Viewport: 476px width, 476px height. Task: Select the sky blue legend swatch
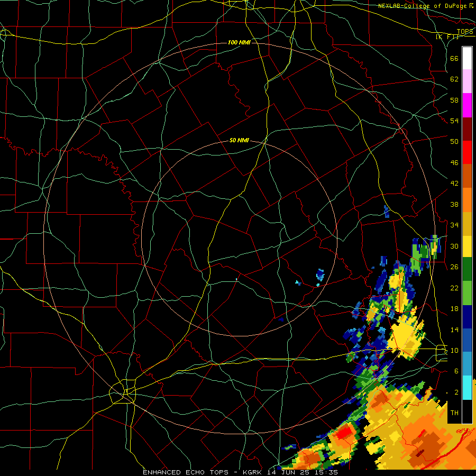point(467,364)
